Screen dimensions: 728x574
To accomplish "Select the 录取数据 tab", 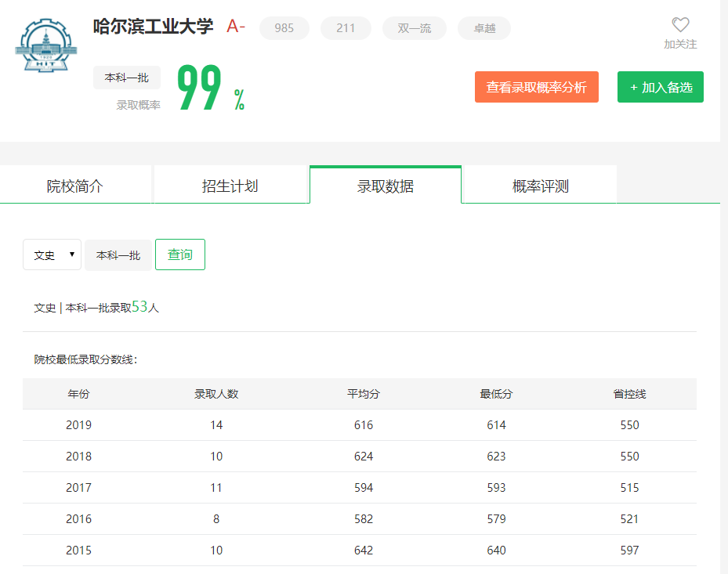I will tap(386, 186).
